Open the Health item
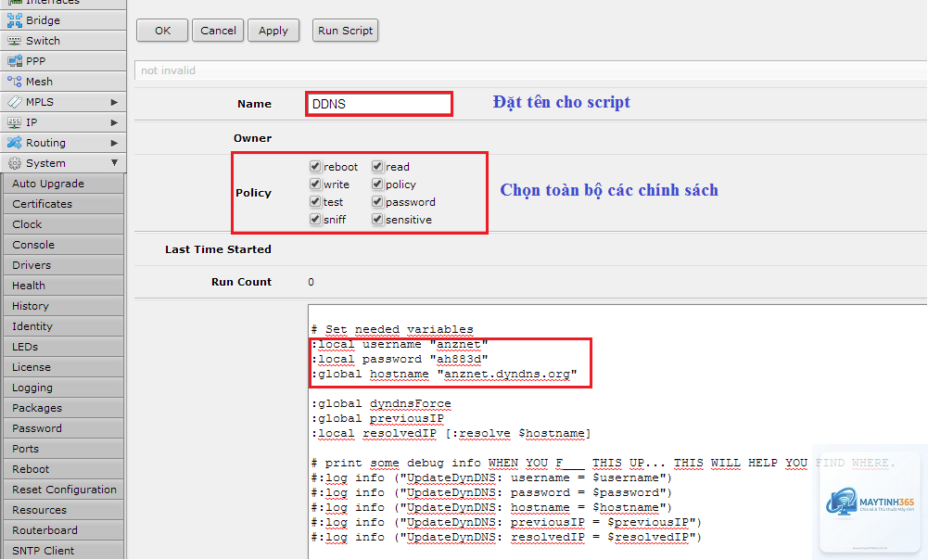928x560 pixels. (63, 286)
